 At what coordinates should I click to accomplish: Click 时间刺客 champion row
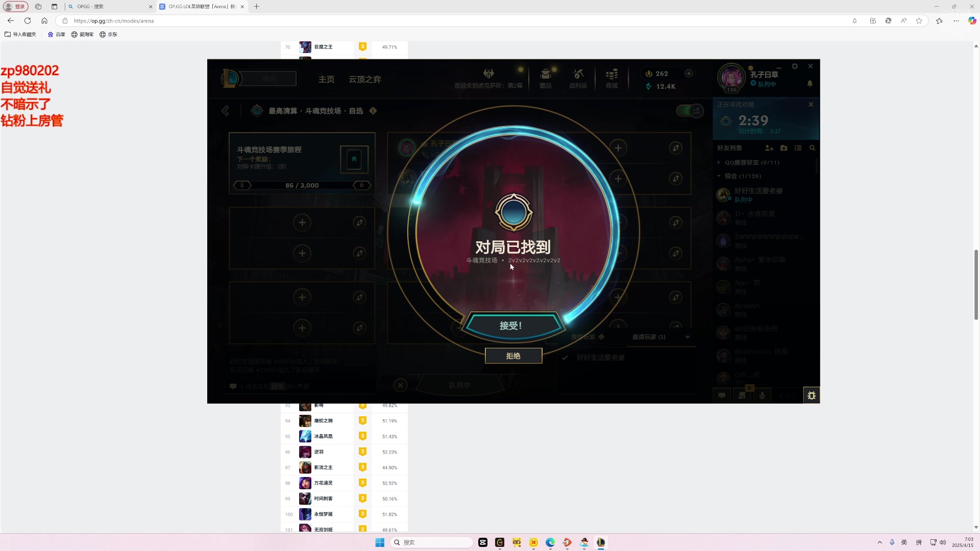344,498
